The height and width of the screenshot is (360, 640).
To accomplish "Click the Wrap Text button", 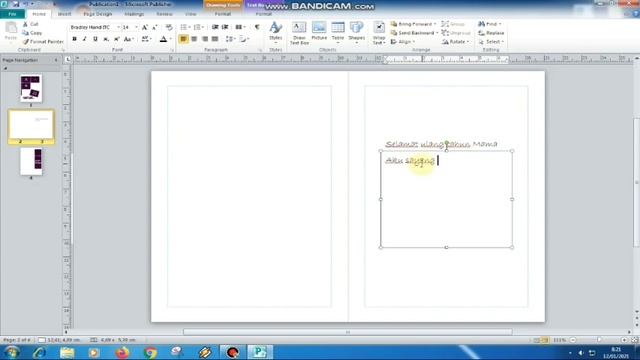I will pos(379,33).
